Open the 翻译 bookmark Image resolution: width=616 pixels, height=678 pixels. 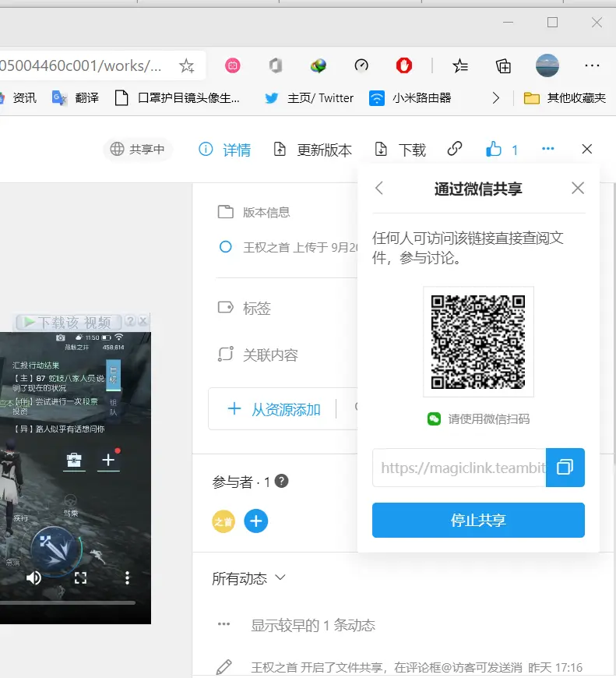(76, 98)
